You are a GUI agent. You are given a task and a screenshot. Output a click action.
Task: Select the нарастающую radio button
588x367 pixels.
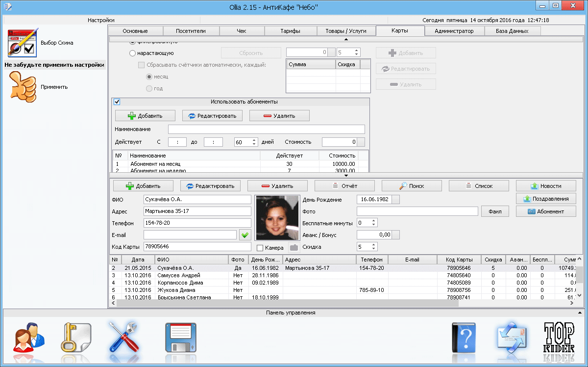pyautogui.click(x=133, y=53)
